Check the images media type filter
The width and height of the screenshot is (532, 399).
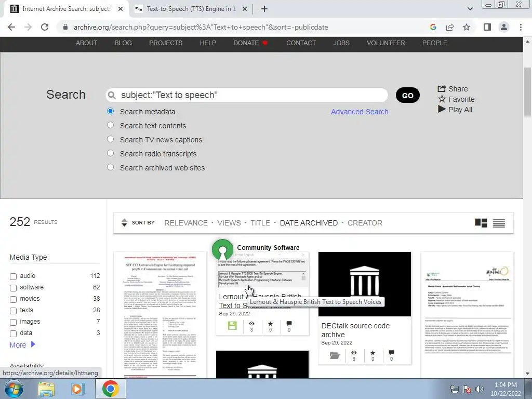point(13,322)
